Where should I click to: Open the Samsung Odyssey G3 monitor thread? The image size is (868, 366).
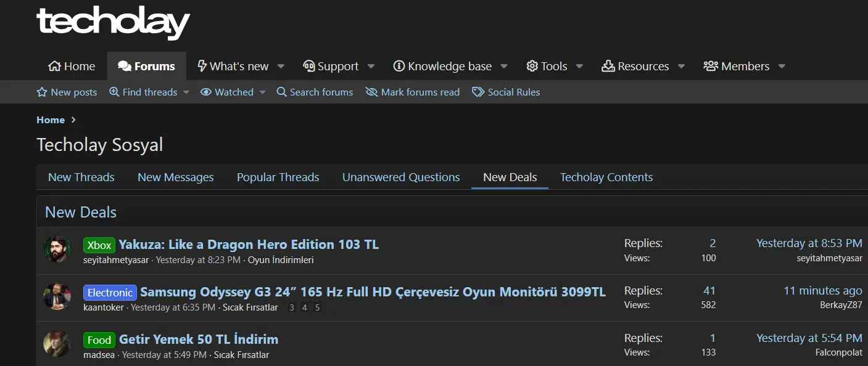click(373, 291)
